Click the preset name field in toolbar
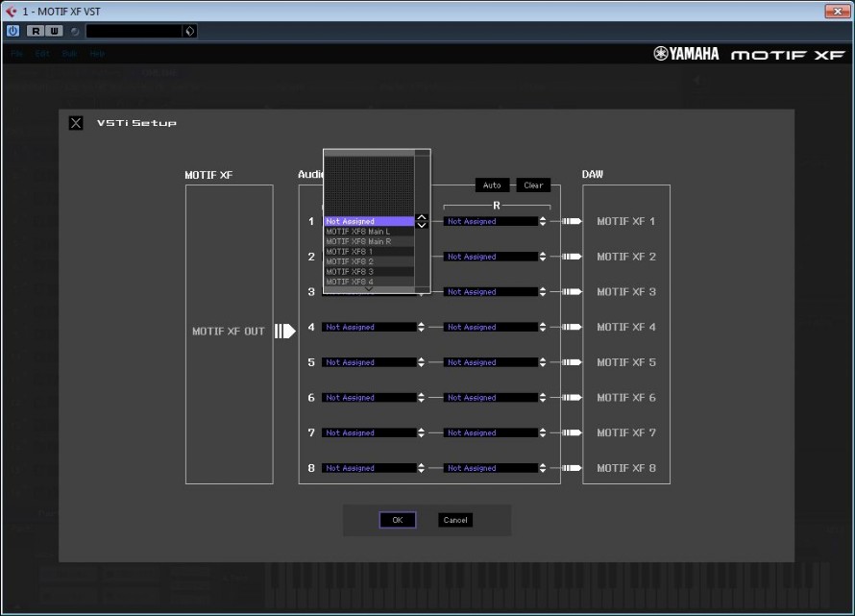Viewport: 855px width, 616px height. [x=134, y=31]
